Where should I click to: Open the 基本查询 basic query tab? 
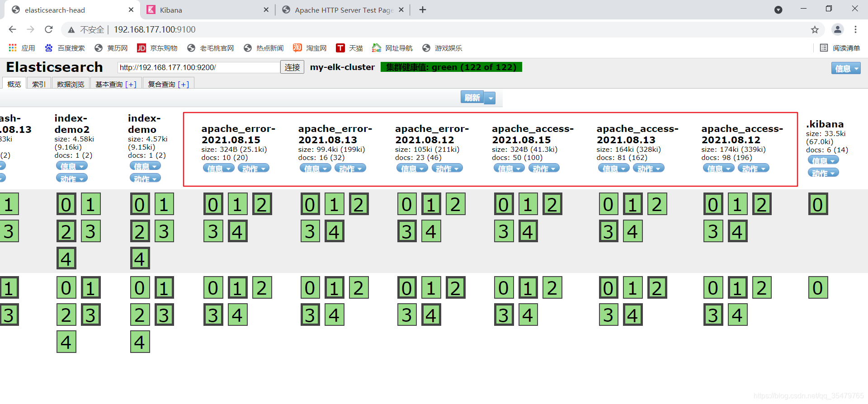click(116, 84)
